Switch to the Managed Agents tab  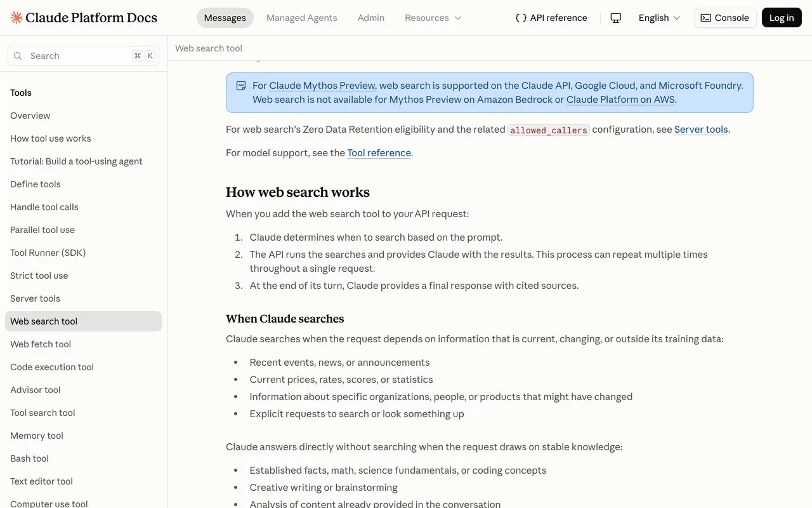click(302, 18)
